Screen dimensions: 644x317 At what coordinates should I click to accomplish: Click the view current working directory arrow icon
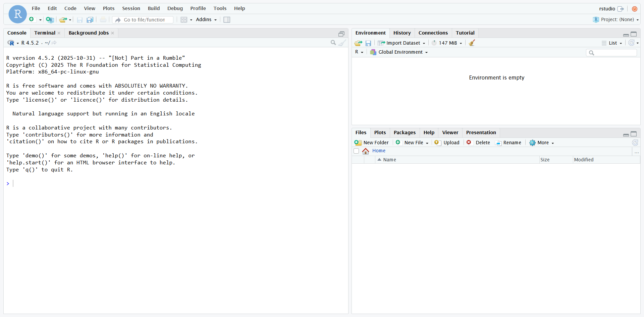click(x=54, y=43)
